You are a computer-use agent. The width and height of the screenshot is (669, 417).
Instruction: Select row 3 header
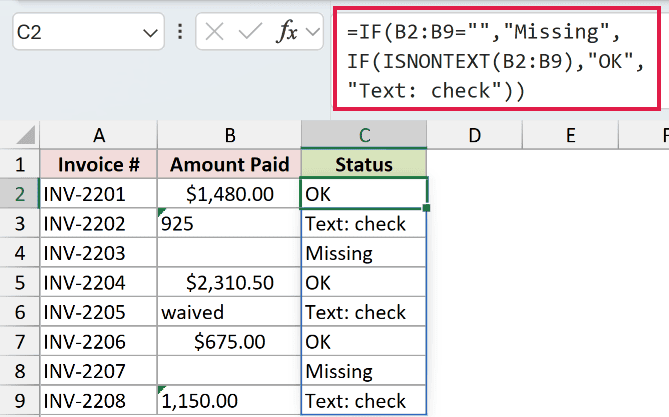click(20, 223)
